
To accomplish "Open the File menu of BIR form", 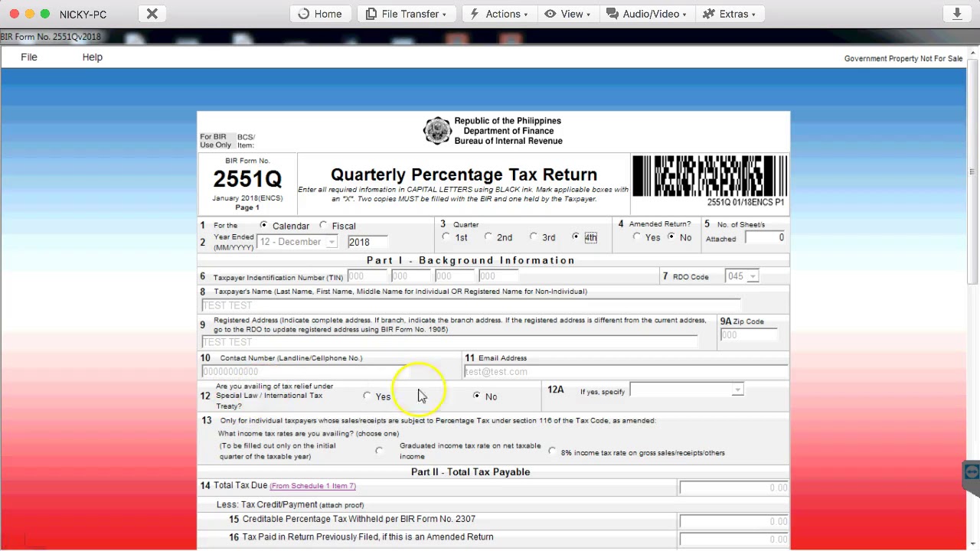I will click(x=29, y=57).
